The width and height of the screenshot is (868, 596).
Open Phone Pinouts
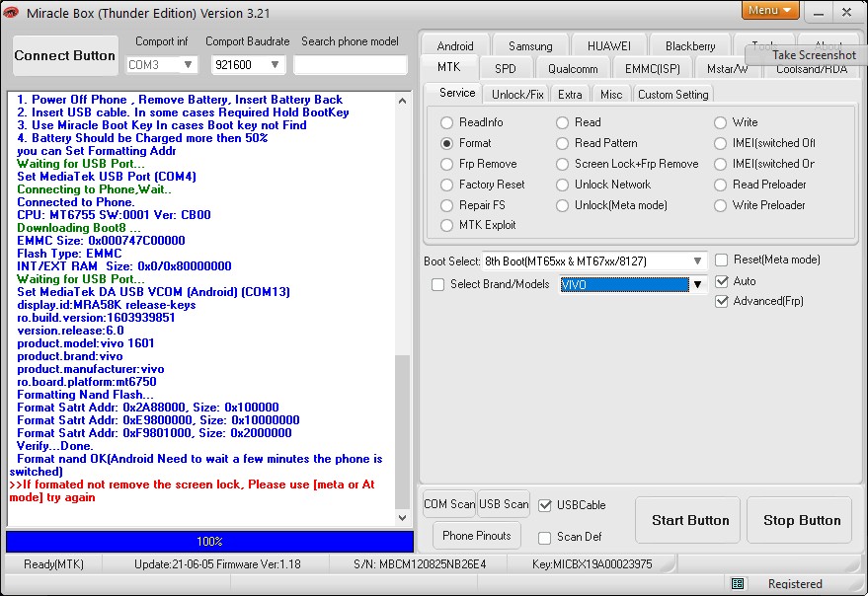477,535
